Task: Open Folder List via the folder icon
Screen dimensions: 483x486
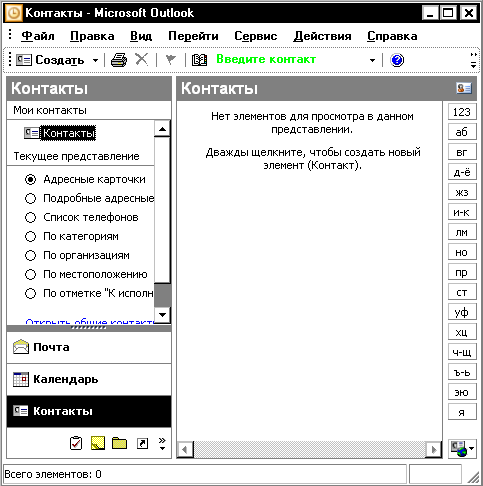Action: coord(119,443)
